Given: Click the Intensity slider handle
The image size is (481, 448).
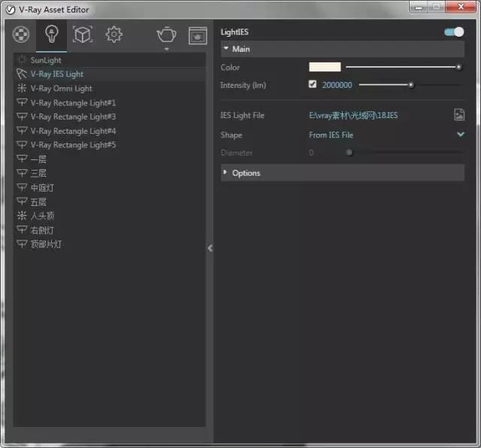Looking at the screenshot, I should [x=411, y=85].
